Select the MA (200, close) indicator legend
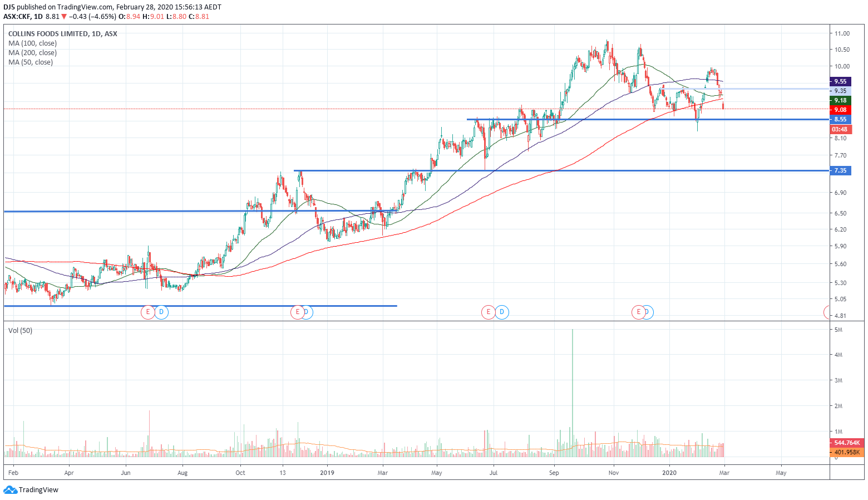The height and width of the screenshot is (500, 868). [x=32, y=52]
